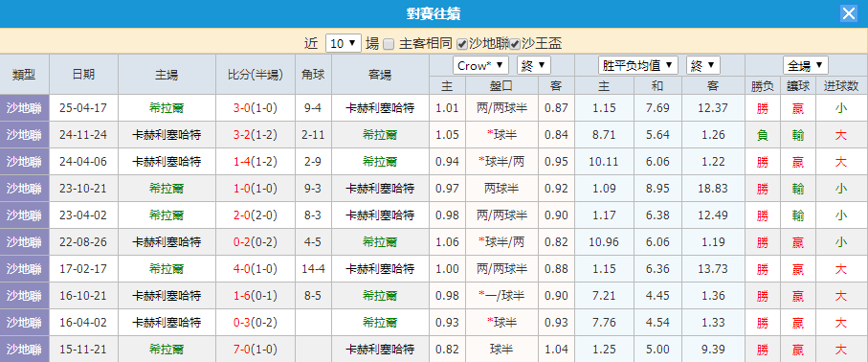Uncheck the 沙王盃 cup filter
The image size is (868, 362).
point(515,44)
